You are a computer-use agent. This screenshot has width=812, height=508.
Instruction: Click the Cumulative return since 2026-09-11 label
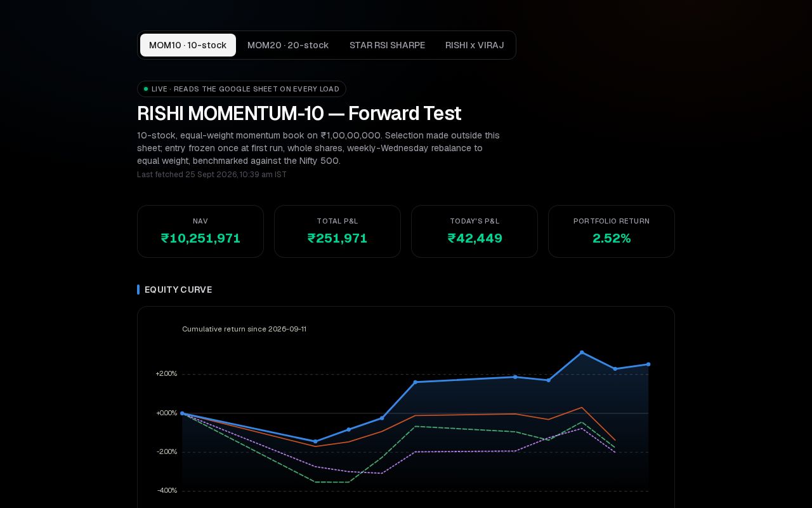point(244,329)
